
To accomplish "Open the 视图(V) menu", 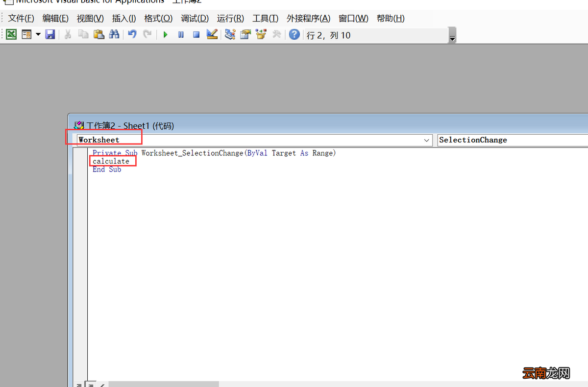I will coord(90,18).
